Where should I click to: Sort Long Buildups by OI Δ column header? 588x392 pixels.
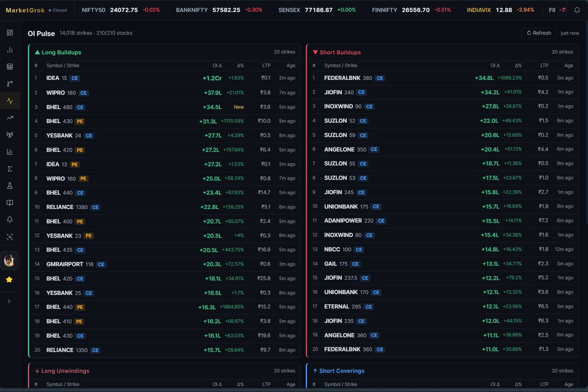point(217,66)
